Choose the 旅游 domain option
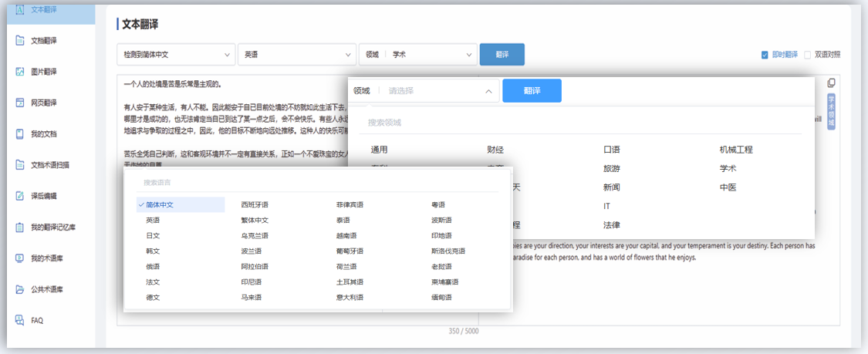Image resolution: width=868 pixels, height=354 pixels. pyautogui.click(x=612, y=168)
